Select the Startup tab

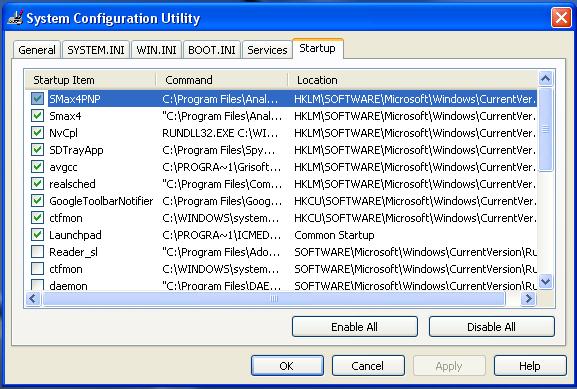coord(318,48)
